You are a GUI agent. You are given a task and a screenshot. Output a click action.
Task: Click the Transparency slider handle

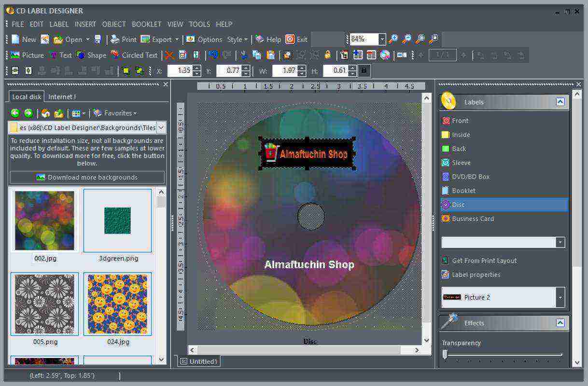coord(445,355)
